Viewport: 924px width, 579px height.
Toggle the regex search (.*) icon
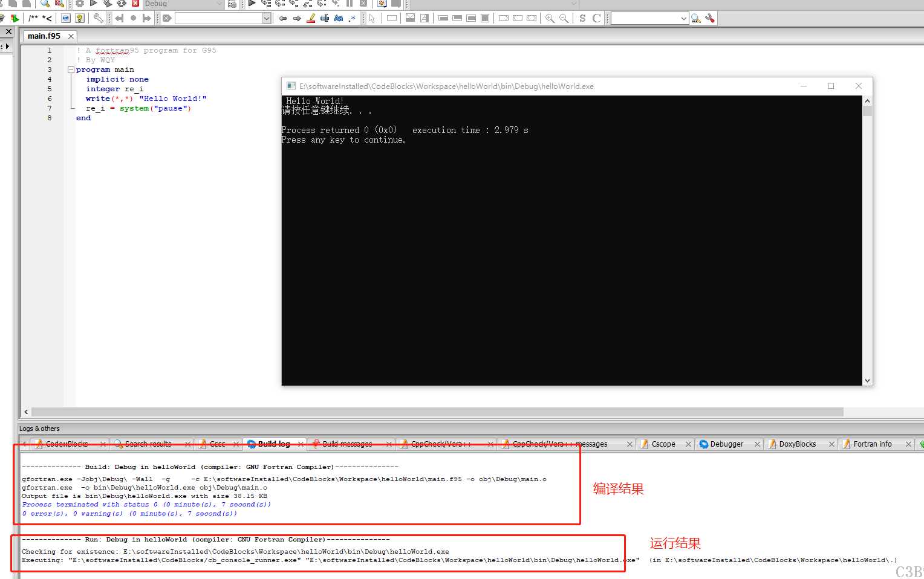(x=353, y=18)
